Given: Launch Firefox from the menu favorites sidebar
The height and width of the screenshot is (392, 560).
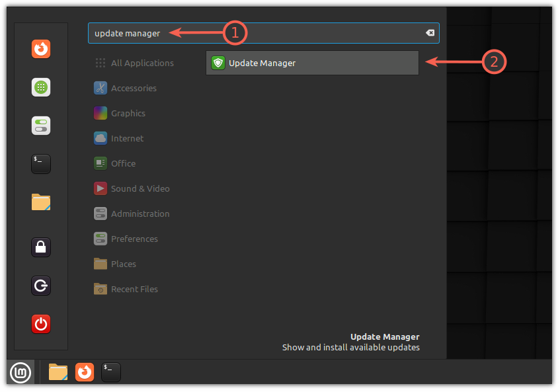Looking at the screenshot, I should click(41, 48).
